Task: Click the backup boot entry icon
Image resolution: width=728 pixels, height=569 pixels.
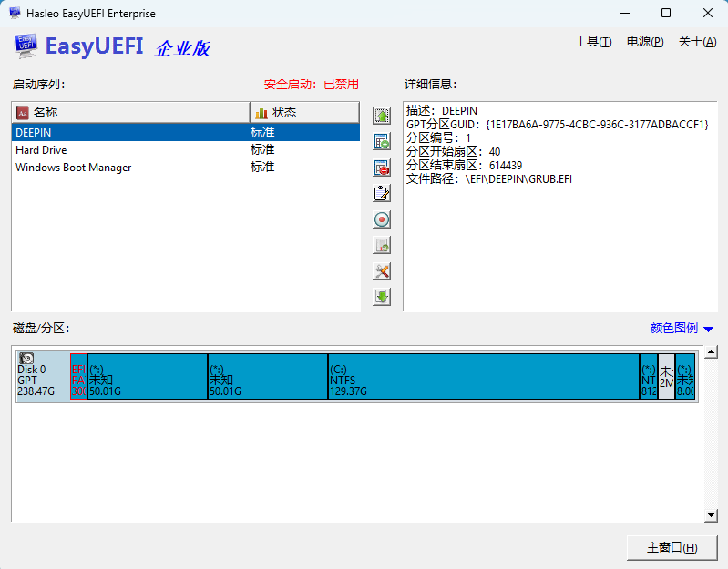Action: pyautogui.click(x=382, y=245)
